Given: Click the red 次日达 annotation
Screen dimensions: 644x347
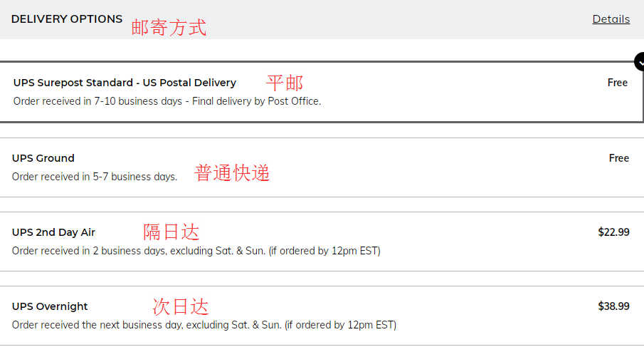Looking at the screenshot, I should 181,307.
